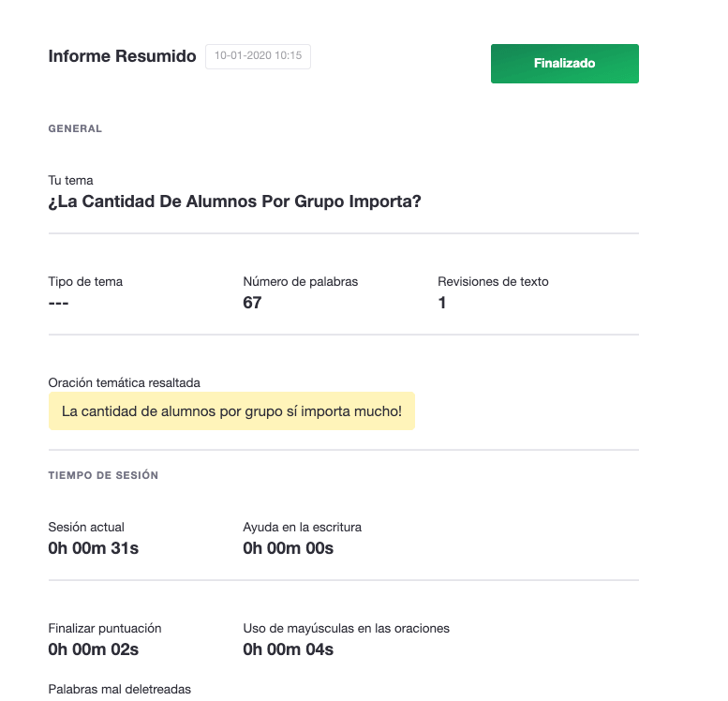Click the Sesión actual time 0h 00m 31s
728x701 pixels.
click(x=94, y=548)
